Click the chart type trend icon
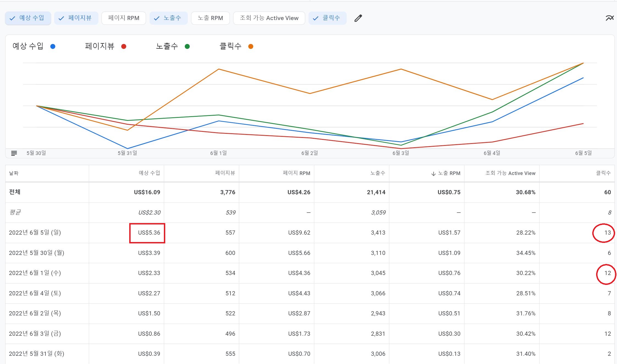 coord(609,18)
